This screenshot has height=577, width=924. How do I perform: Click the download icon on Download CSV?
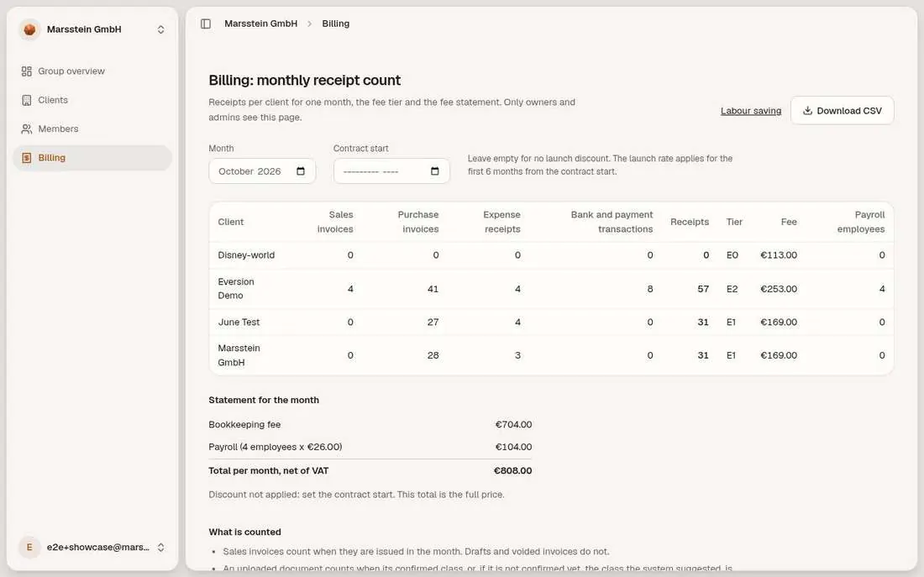click(x=807, y=110)
